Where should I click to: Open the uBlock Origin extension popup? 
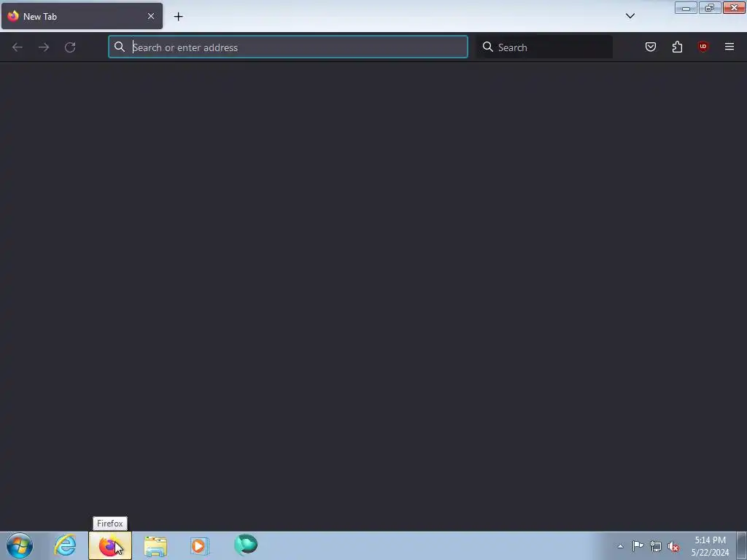point(703,47)
